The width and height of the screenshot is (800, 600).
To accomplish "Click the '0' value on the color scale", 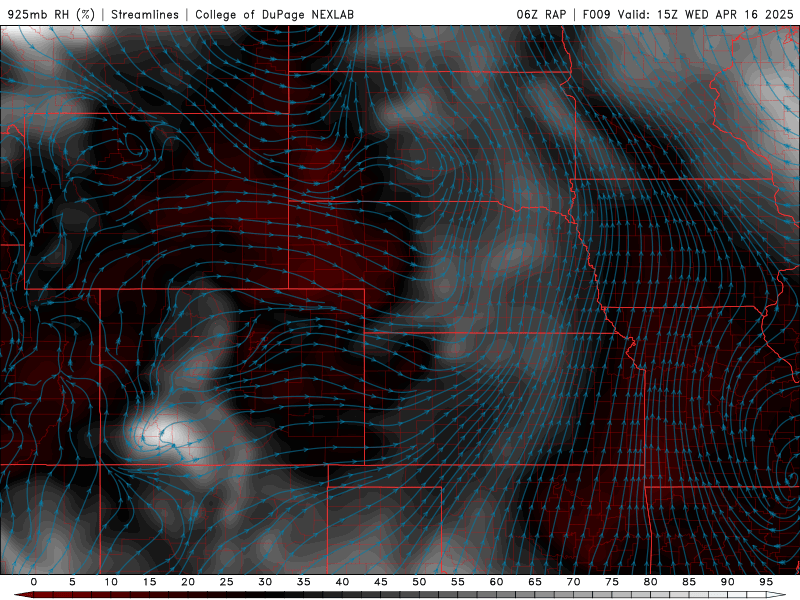I will [34, 582].
